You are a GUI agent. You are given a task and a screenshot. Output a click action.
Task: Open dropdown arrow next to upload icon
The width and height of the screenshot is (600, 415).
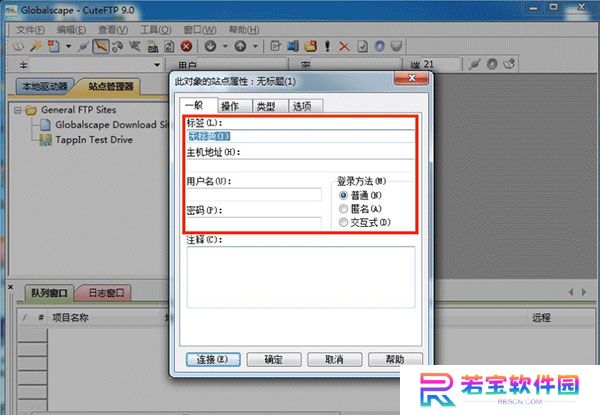255,47
